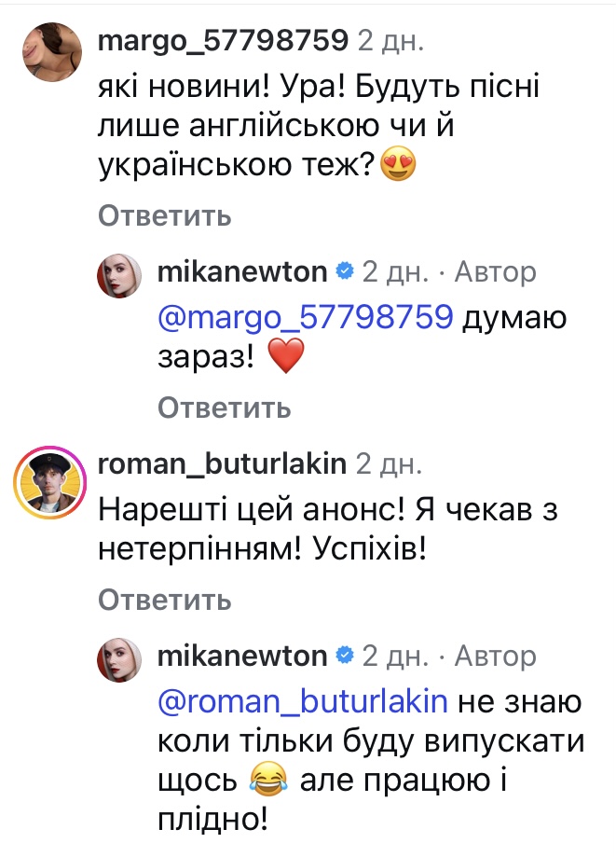Click the Автор label in mikanewton's first reply
The width and height of the screenshot is (616, 857).
(495, 272)
